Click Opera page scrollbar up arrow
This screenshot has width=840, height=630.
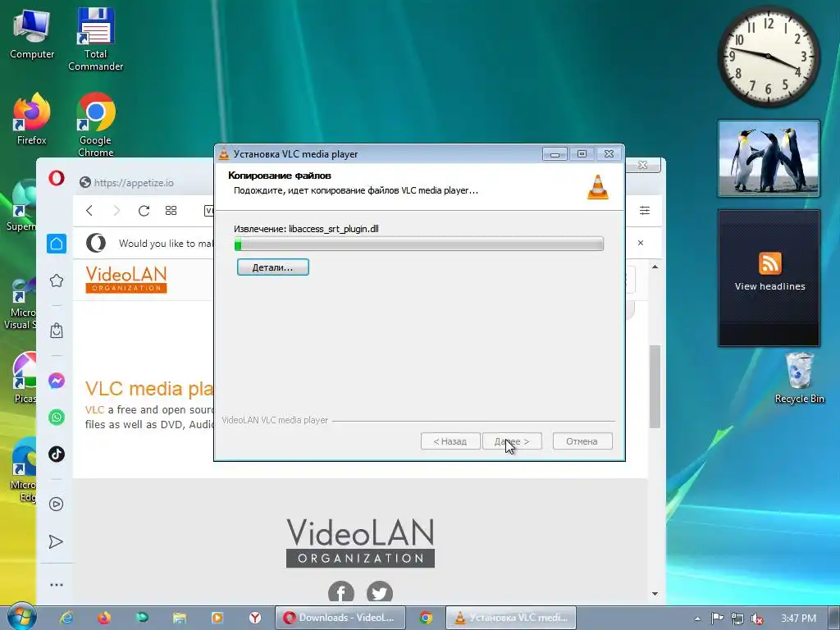click(655, 267)
